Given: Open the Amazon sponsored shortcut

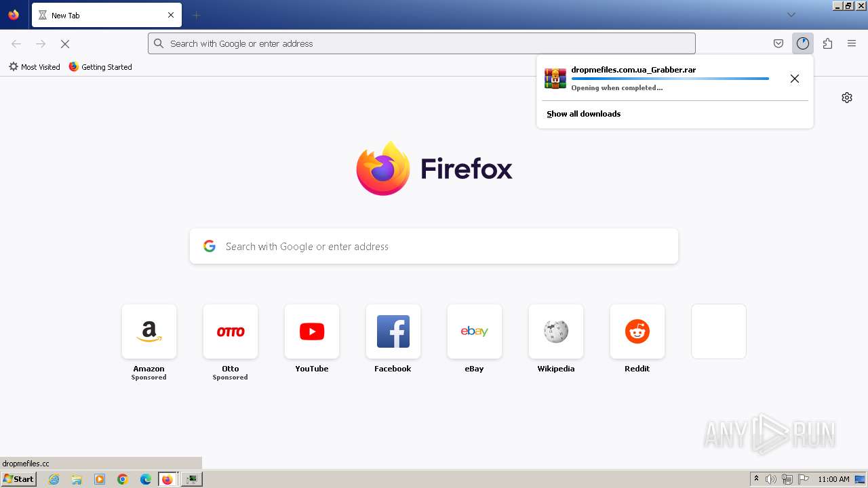Looking at the screenshot, I should coord(149,331).
